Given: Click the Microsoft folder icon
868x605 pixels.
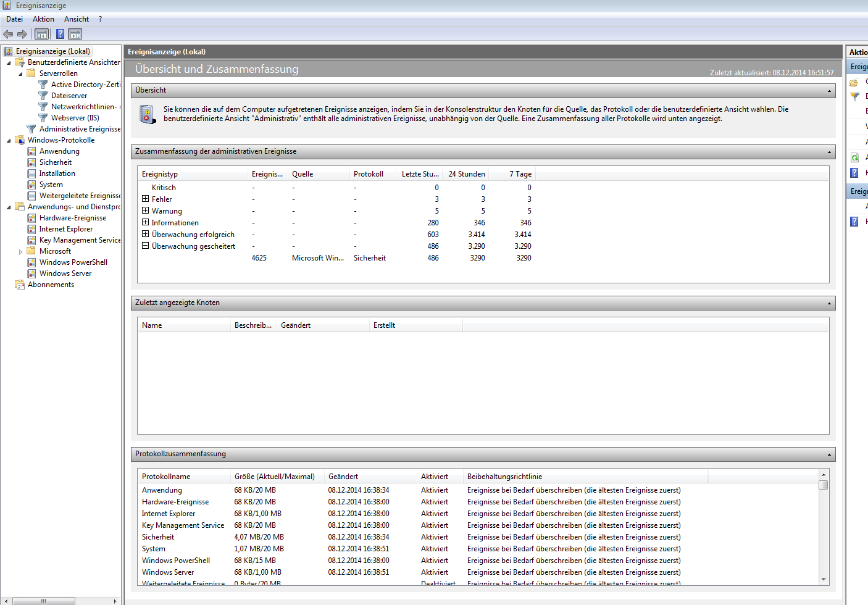Looking at the screenshot, I should [31, 251].
